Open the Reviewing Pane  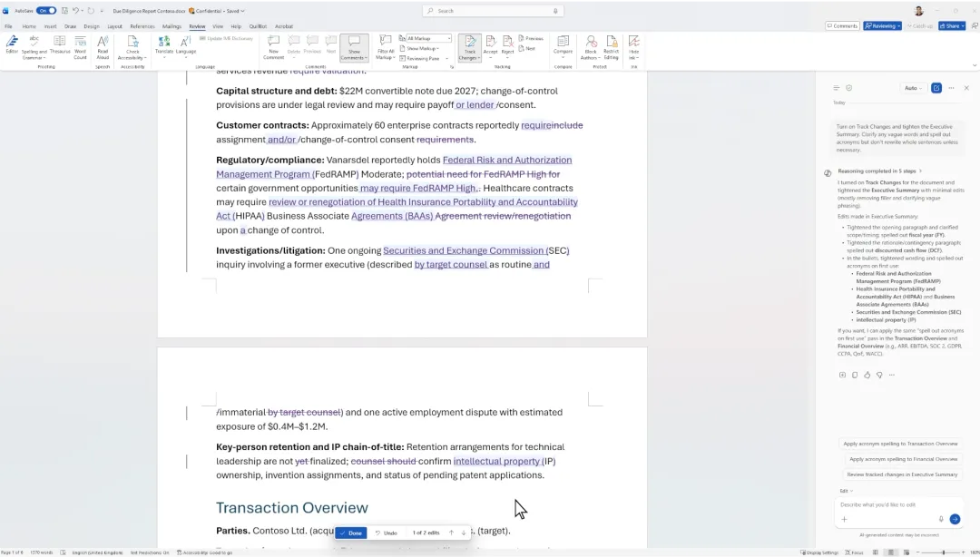(419, 58)
